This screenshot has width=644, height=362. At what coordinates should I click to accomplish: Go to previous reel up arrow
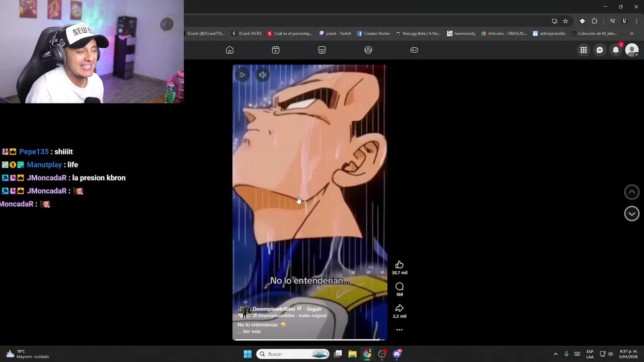point(632,192)
